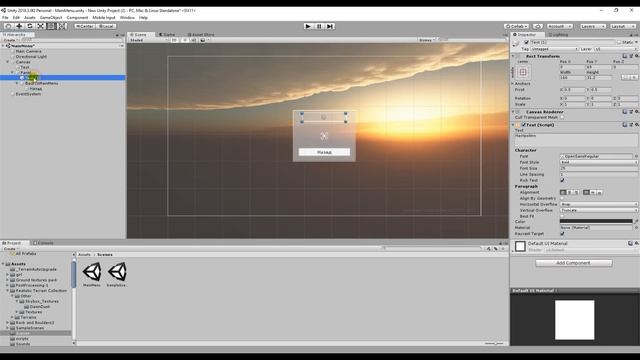Image resolution: width=640 pixels, height=360 pixels.
Task: Click the Play button
Action: coord(308,26)
